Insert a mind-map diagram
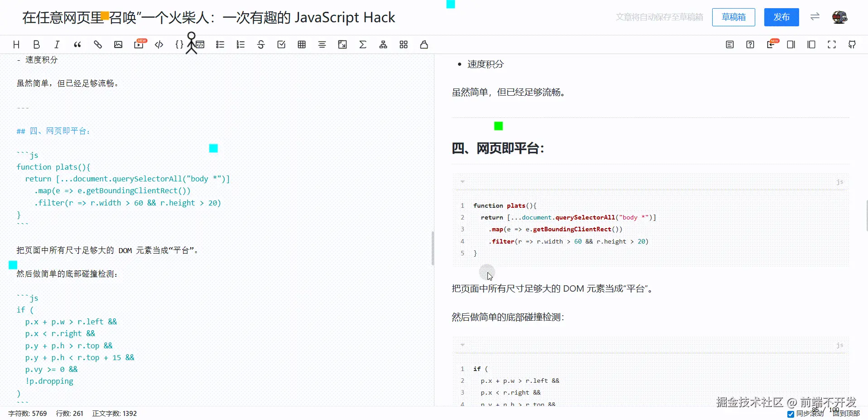Image resolution: width=868 pixels, height=420 pixels. (383, 44)
